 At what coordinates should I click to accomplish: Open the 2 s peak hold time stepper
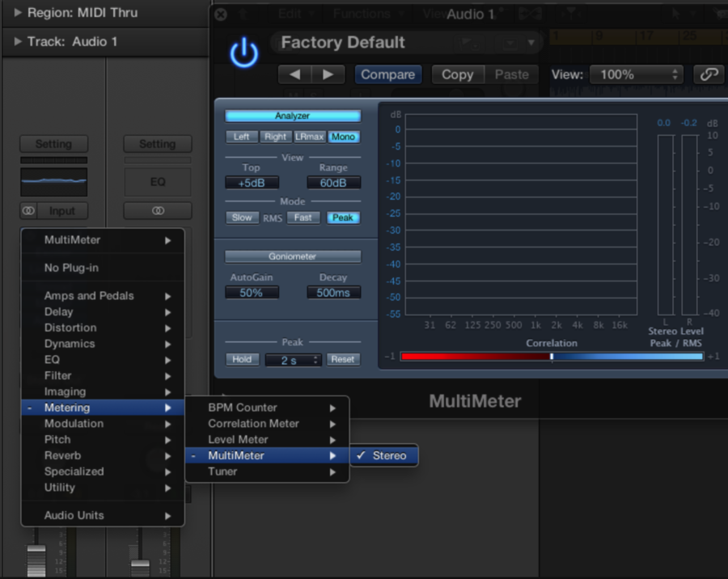tap(293, 361)
